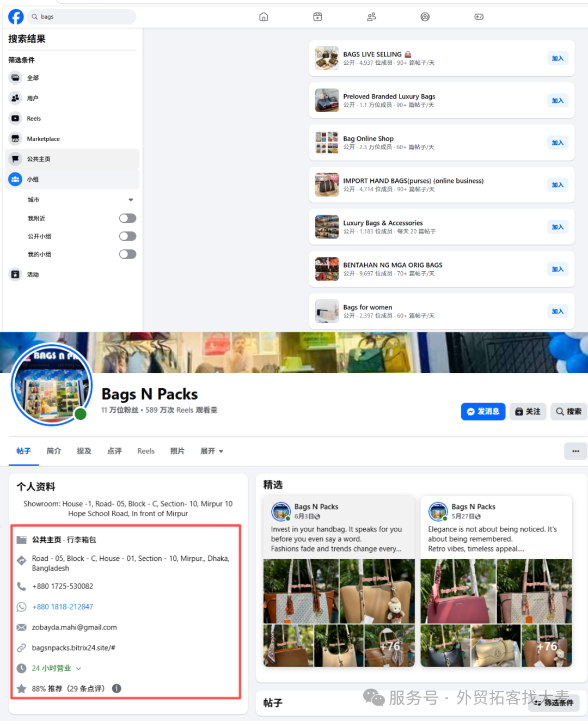The width and height of the screenshot is (588, 721).
Task: Go to the Home feed icon
Action: point(264,17)
